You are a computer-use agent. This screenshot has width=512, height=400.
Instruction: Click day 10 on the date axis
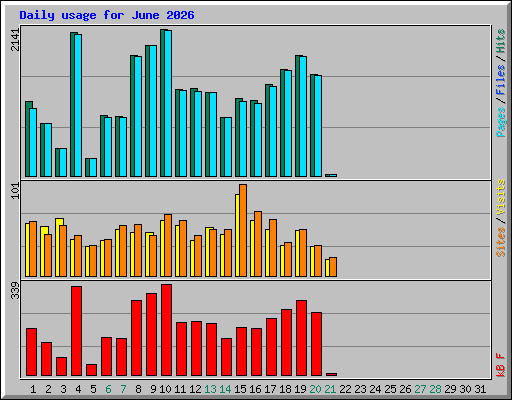tap(165, 389)
